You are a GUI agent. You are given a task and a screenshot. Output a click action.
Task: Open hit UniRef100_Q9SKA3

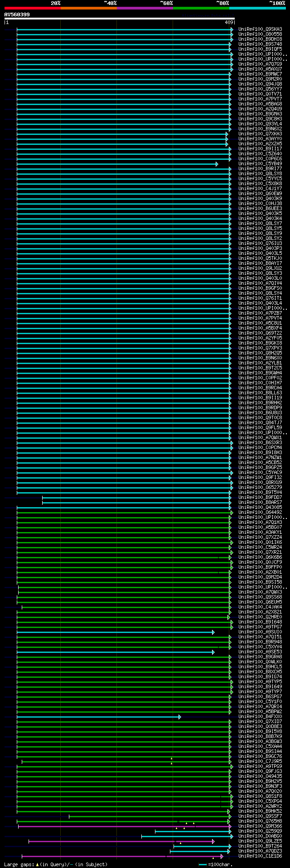tap(260, 29)
